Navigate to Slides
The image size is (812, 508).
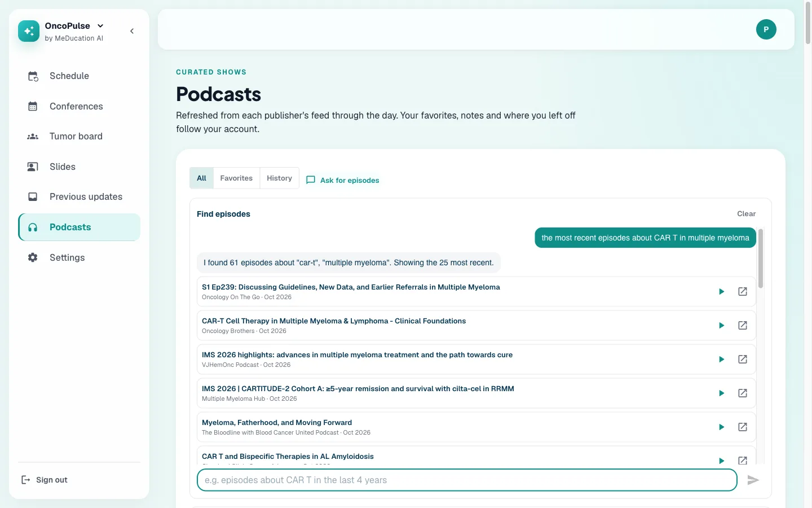[x=79, y=167]
